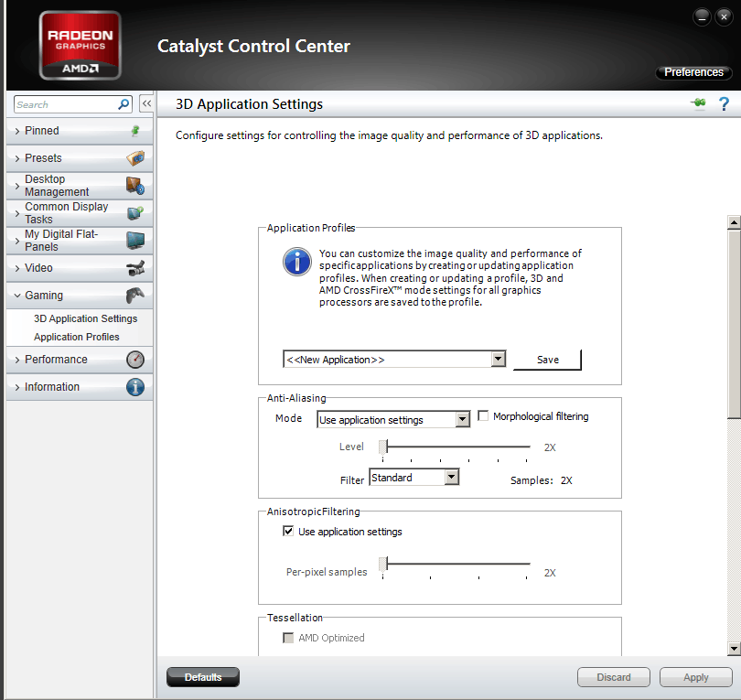741x700 pixels.
Task: Click the Discard button
Action: 614,677
